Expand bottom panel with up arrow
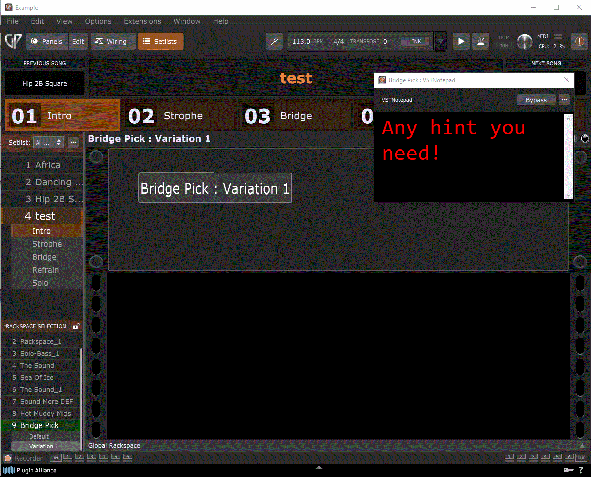Screen dimensions: 591x477 (319, 468)
